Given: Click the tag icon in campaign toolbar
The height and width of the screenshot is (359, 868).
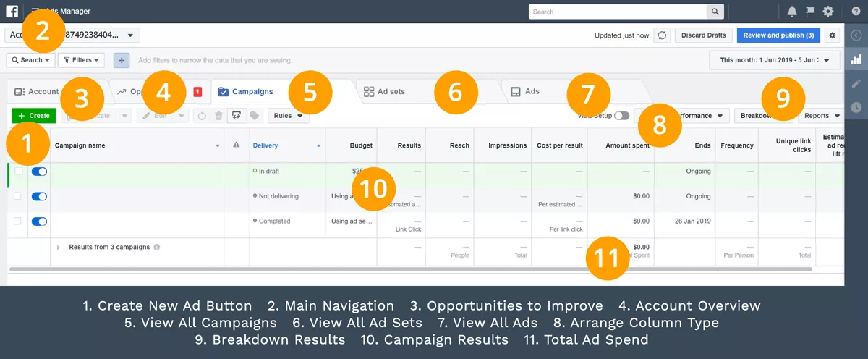Looking at the screenshot, I should click(254, 116).
